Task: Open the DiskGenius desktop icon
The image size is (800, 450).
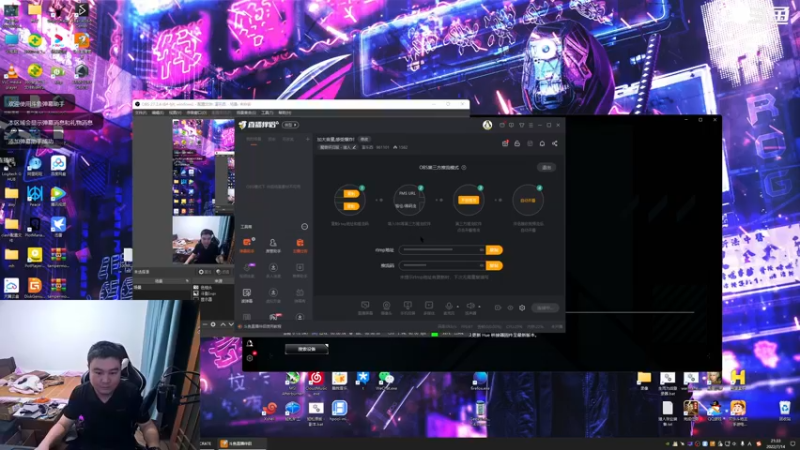Action: (35, 288)
